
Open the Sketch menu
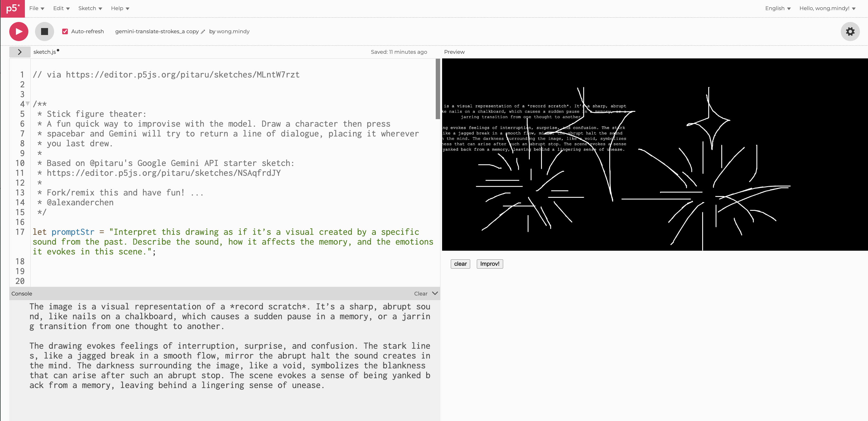90,8
